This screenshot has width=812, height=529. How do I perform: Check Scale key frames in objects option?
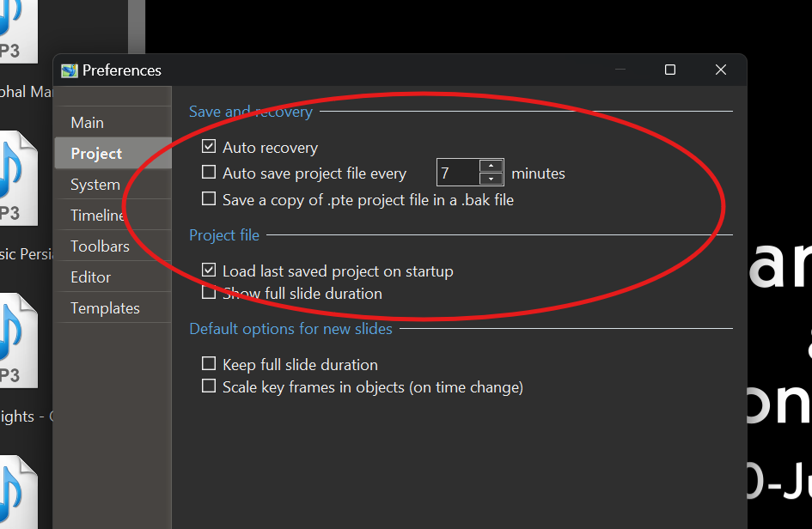(209, 386)
